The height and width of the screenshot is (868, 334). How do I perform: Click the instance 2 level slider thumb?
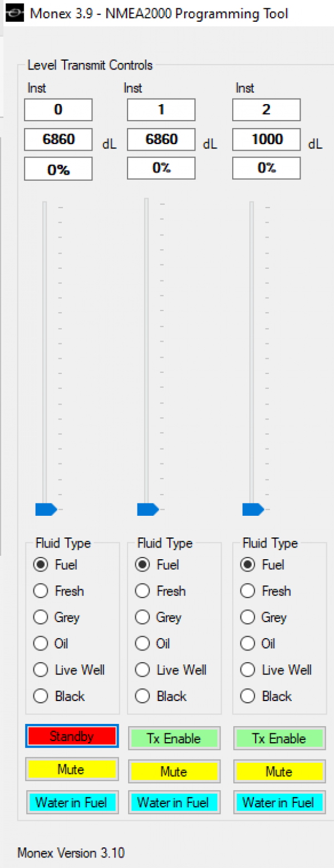253,509
